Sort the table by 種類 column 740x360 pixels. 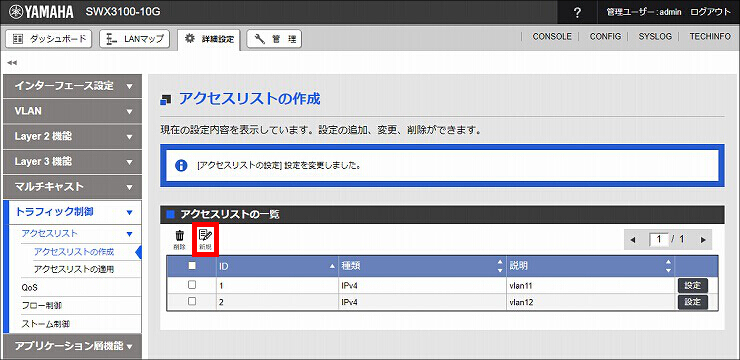click(x=422, y=266)
